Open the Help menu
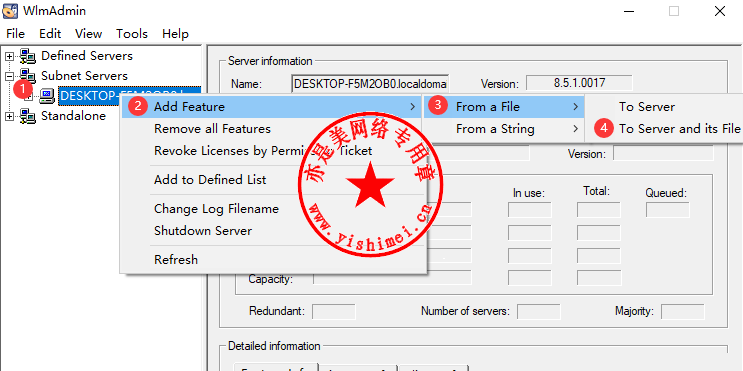Image resolution: width=743 pixels, height=371 pixels. (175, 34)
